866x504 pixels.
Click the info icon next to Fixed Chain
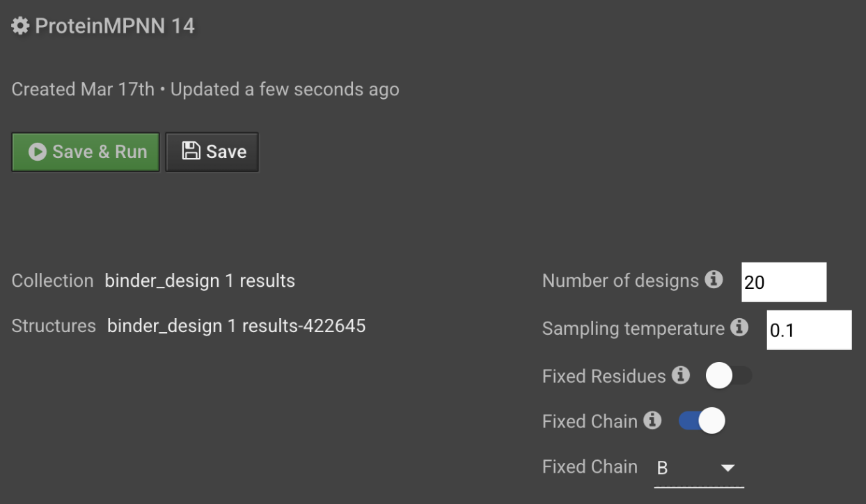click(x=652, y=420)
